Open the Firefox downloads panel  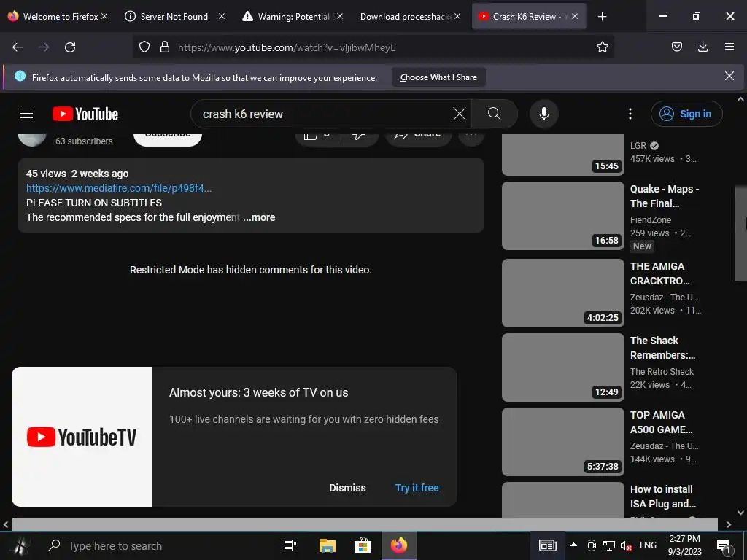703,47
